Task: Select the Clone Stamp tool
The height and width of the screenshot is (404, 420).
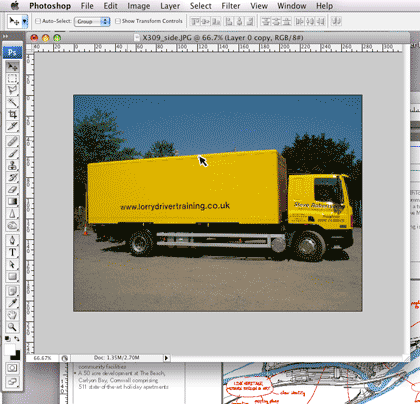Action: click(13, 165)
